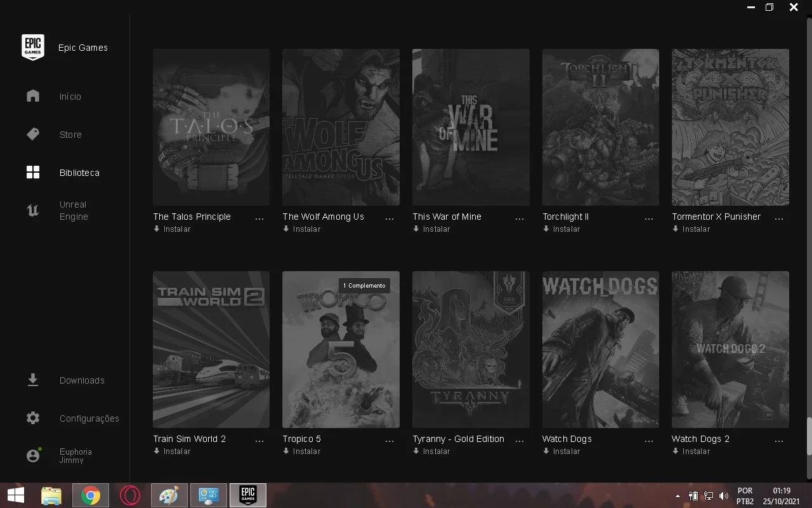Click the Downloads arrow icon
This screenshot has height=508, width=812.
pos(33,380)
